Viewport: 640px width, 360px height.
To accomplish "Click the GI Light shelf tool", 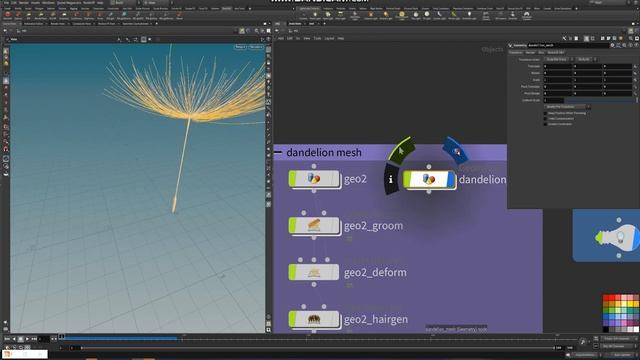I will coord(427,16).
